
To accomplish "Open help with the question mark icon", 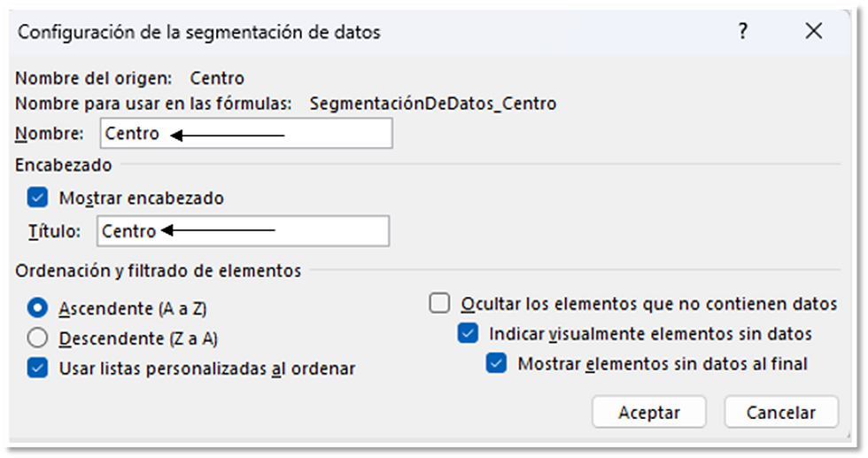I will (x=743, y=31).
